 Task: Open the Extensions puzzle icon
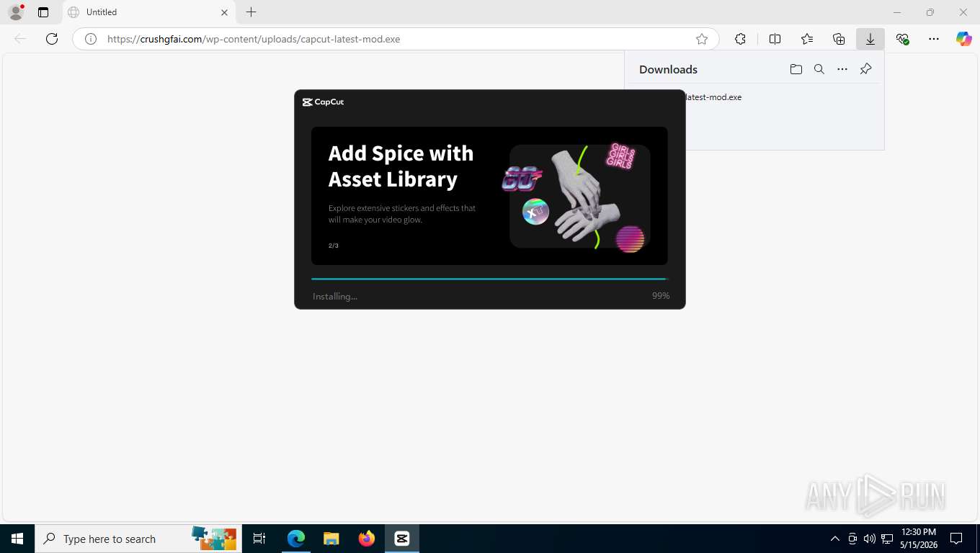click(740, 39)
